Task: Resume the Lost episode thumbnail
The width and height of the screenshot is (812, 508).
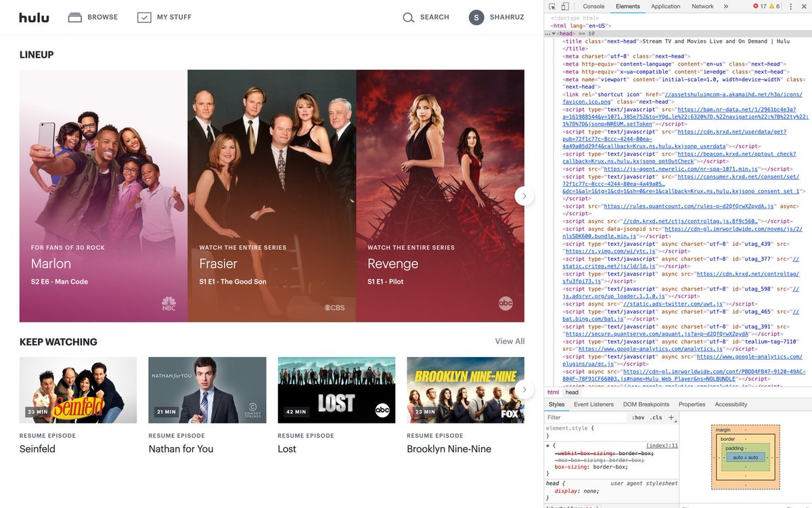Action: [x=336, y=390]
